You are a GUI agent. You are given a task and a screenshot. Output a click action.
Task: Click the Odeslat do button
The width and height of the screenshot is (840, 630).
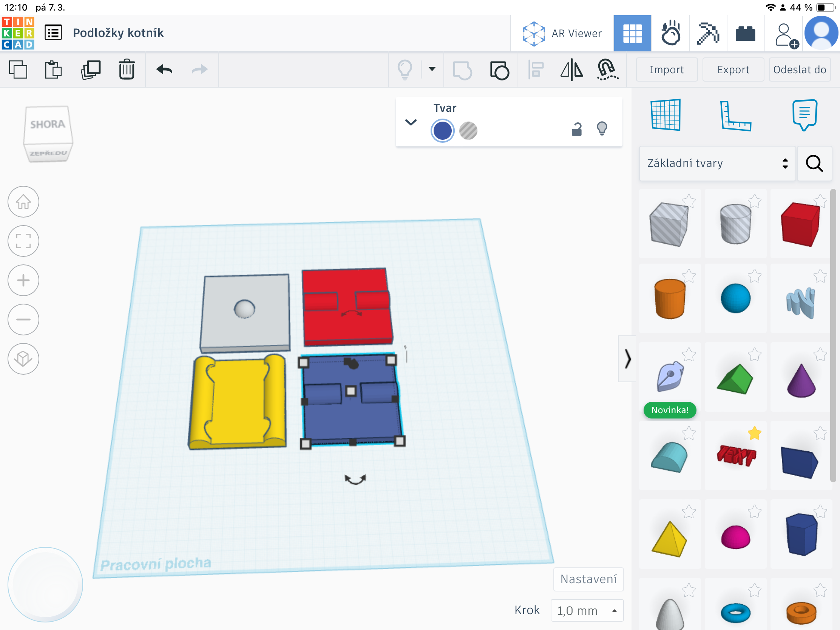[x=800, y=69]
